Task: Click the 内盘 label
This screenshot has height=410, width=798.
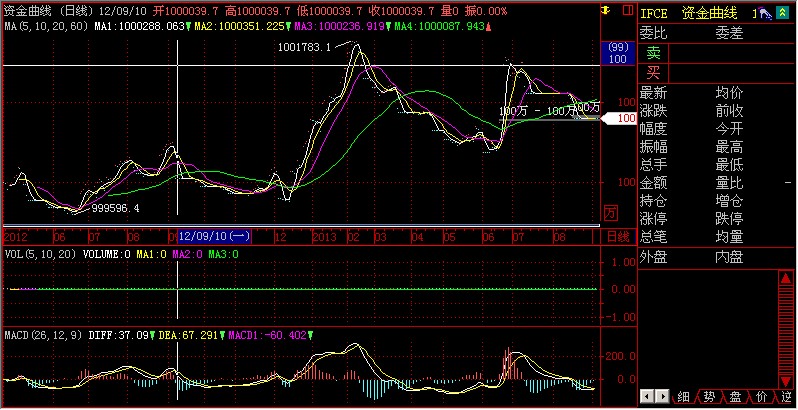Action: click(729, 257)
